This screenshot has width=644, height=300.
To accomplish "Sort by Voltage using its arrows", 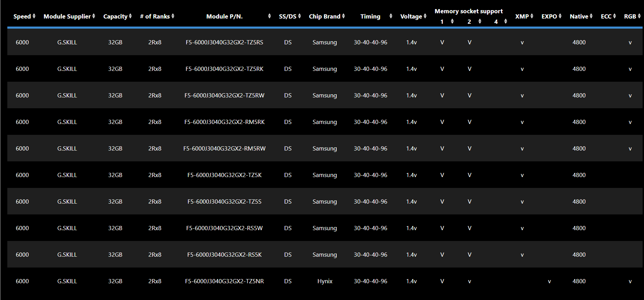I will [x=425, y=16].
